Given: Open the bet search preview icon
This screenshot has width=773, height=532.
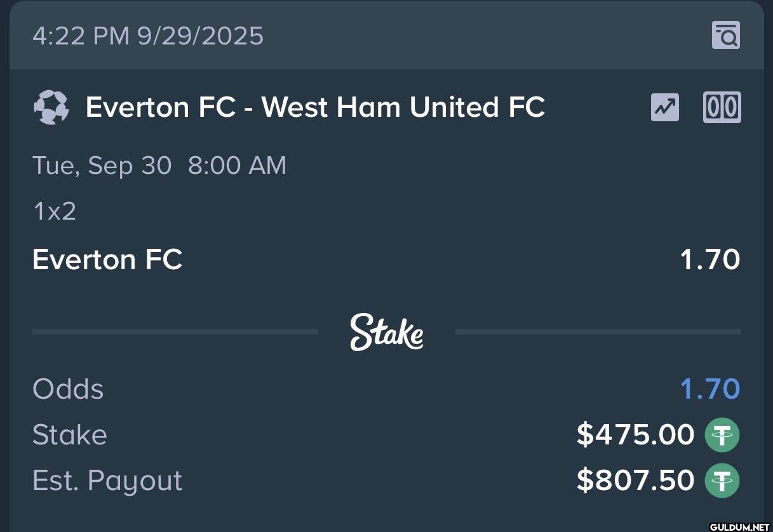Looking at the screenshot, I should click(x=725, y=35).
